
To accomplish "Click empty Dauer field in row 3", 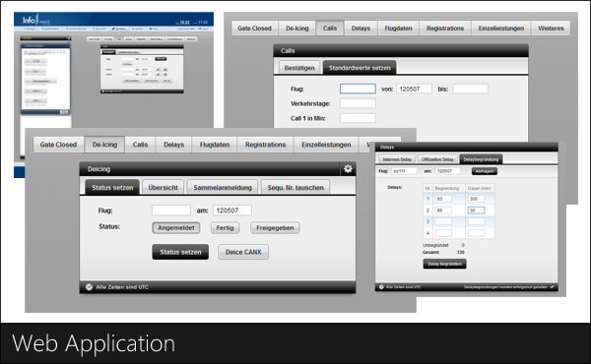I will pos(476,221).
